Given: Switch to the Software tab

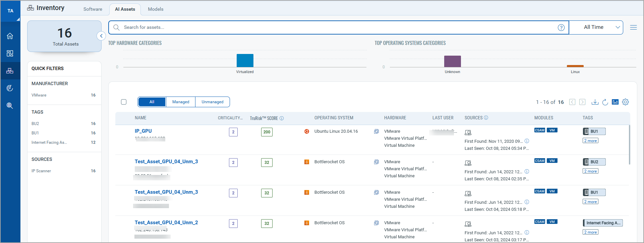Looking at the screenshot, I should click(x=93, y=9).
